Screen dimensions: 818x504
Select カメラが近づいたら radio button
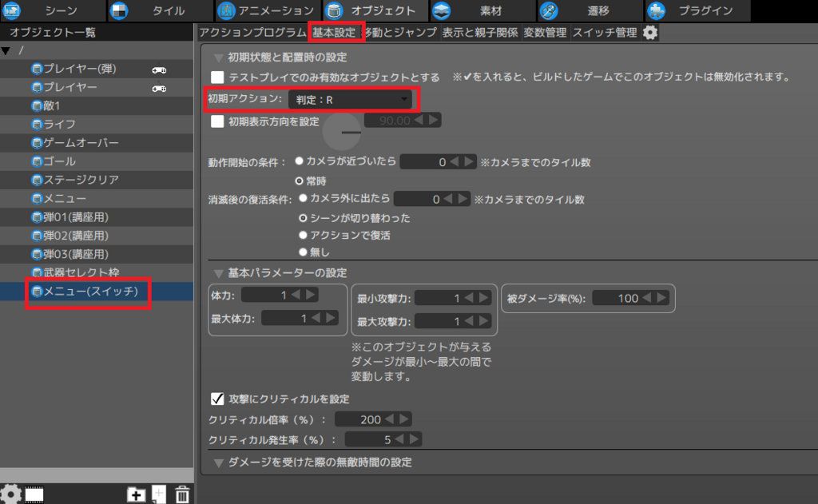click(299, 161)
